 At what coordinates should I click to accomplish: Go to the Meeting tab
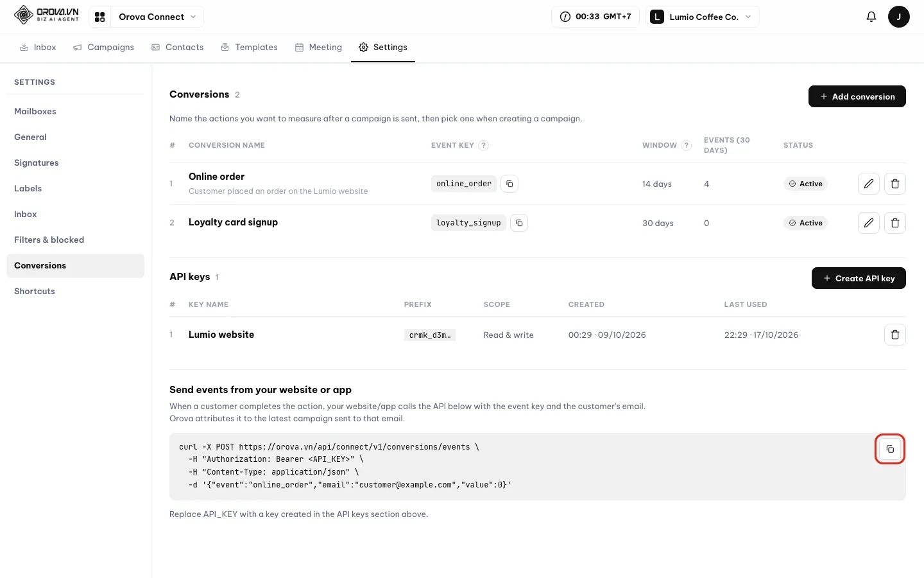coord(318,48)
